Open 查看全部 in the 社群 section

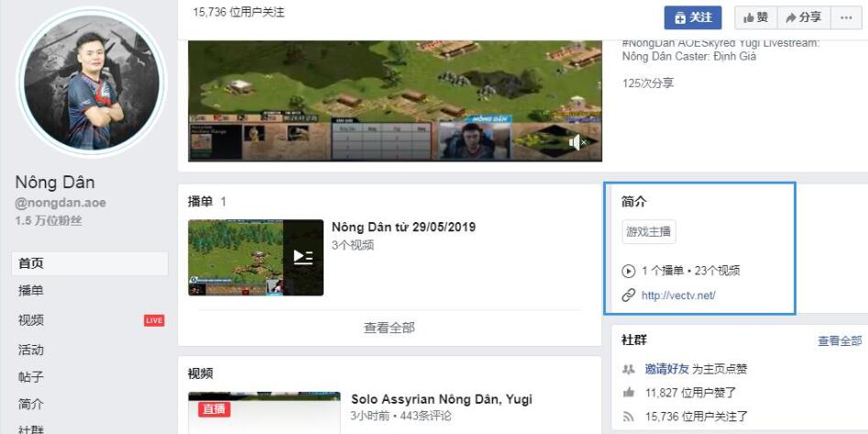pos(839,340)
